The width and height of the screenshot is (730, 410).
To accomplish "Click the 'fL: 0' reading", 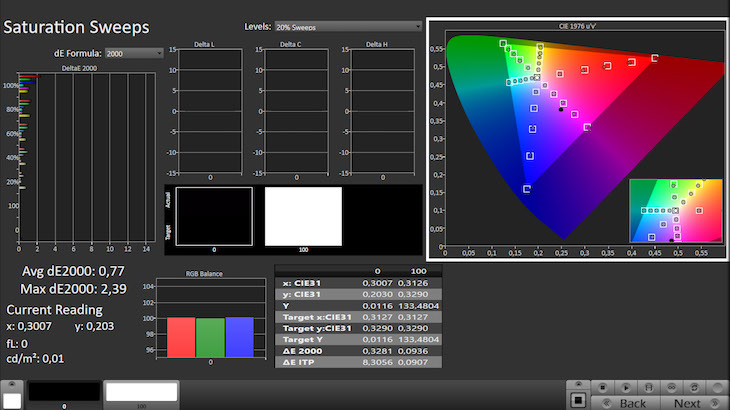I will point(17,344).
